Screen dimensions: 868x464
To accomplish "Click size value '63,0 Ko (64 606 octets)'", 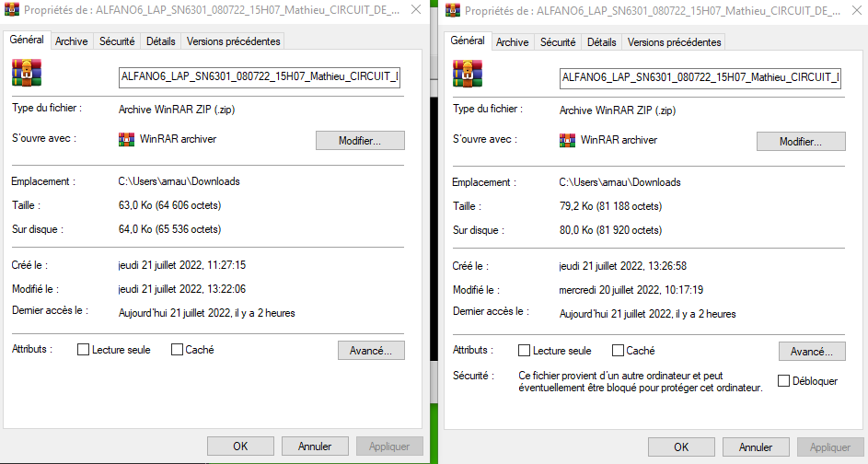I will coord(169,205).
